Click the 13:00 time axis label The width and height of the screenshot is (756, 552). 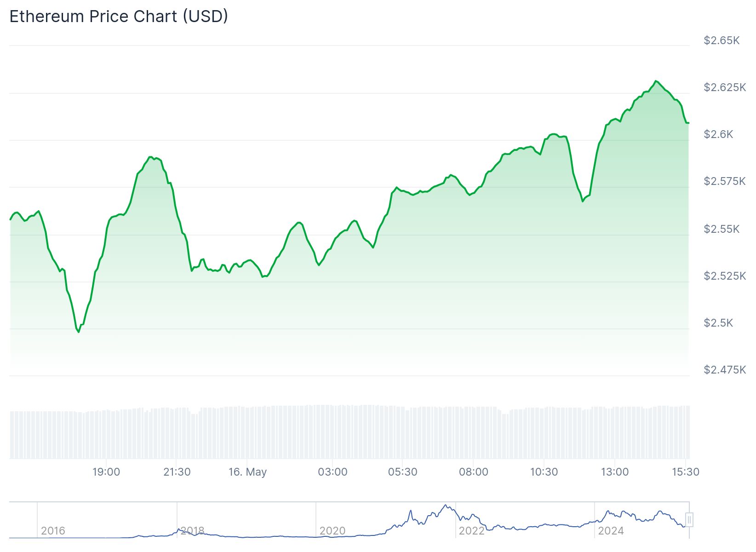615,472
